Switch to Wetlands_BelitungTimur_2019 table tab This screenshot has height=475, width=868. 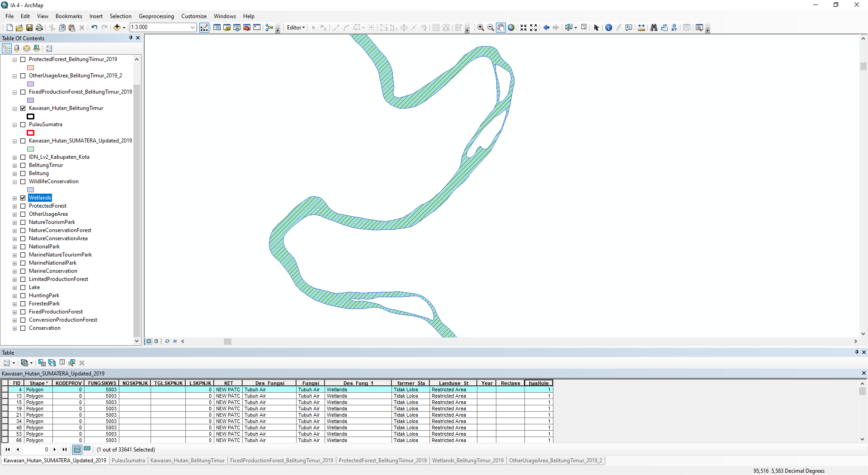(468, 461)
